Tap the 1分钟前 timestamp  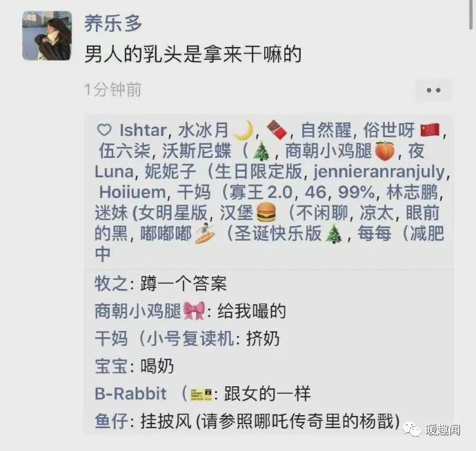(x=113, y=90)
